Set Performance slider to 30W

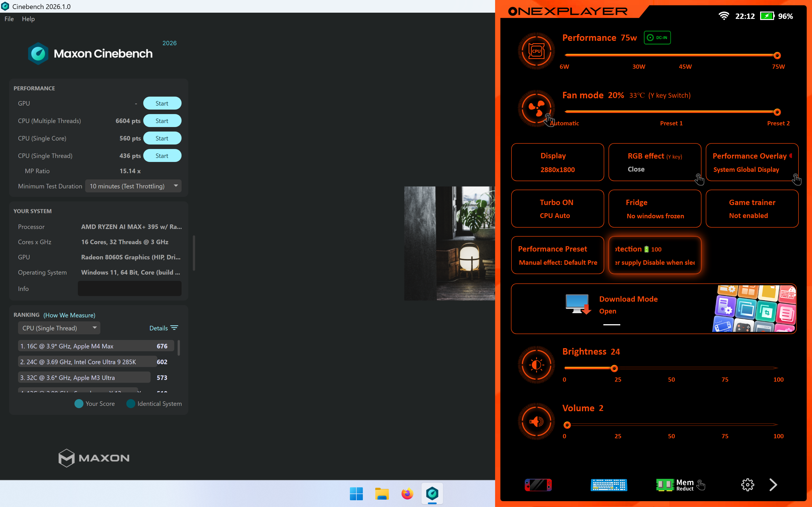tap(638, 55)
